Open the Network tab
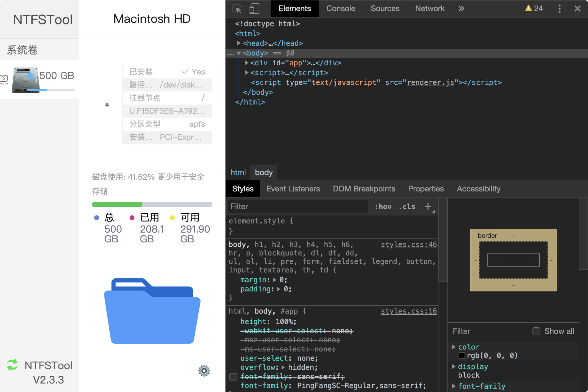 click(x=430, y=8)
